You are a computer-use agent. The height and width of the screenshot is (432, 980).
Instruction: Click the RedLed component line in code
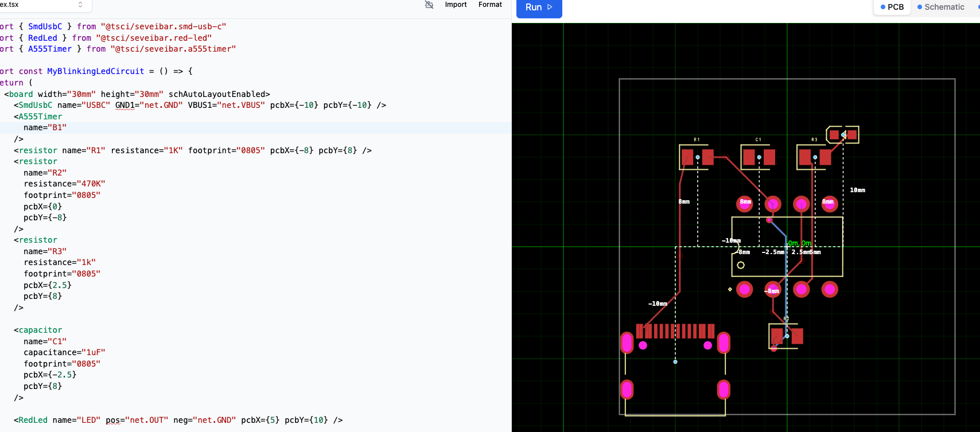tap(172, 420)
